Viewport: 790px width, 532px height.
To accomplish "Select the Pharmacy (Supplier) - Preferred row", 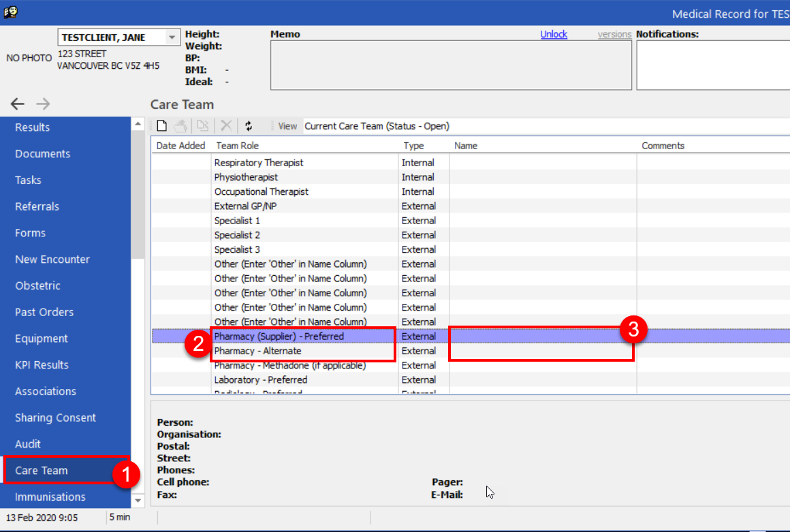I will [x=279, y=337].
